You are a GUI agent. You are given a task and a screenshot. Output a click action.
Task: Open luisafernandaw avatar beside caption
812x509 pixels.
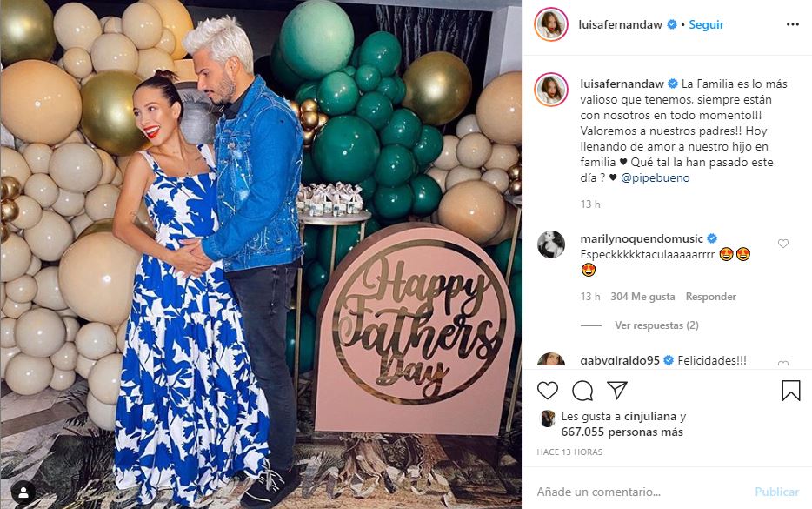551,89
